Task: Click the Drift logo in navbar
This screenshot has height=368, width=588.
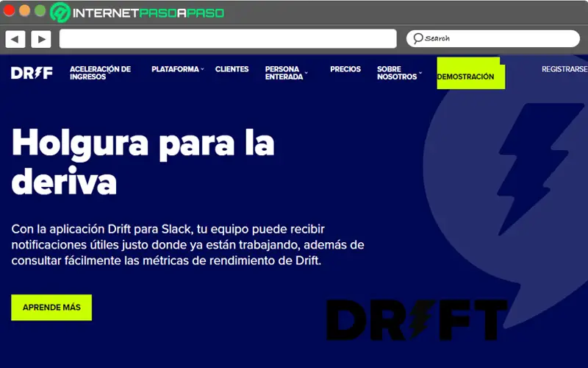Action: tap(32, 73)
